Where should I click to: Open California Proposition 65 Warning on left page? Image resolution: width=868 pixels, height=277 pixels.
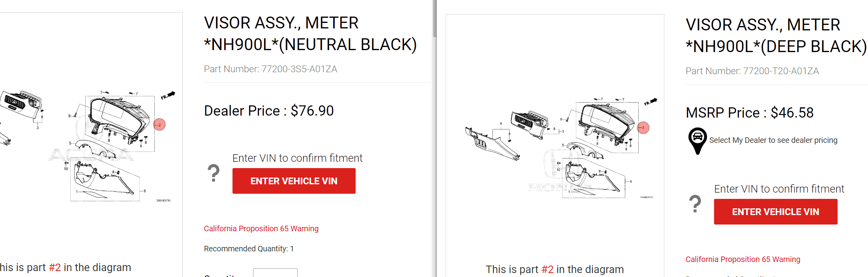(261, 228)
